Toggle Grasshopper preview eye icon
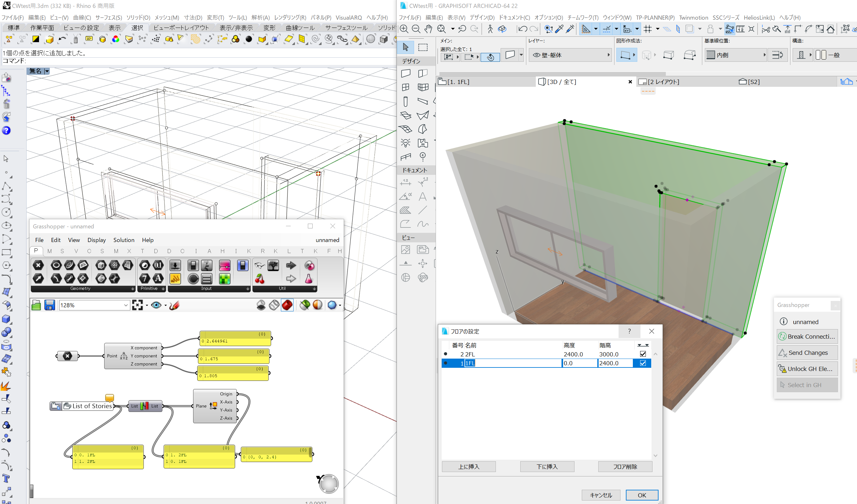This screenshot has width=857, height=504. click(156, 305)
